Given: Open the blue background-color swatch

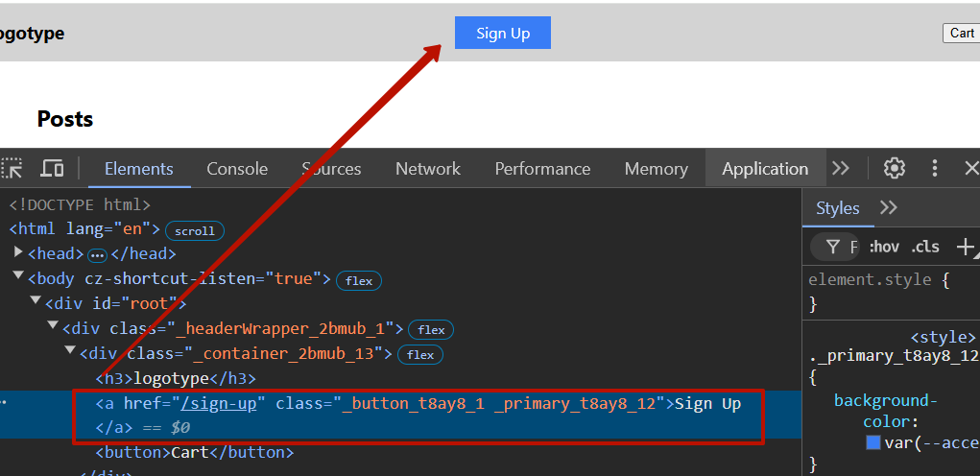Looking at the screenshot, I should point(872,442).
